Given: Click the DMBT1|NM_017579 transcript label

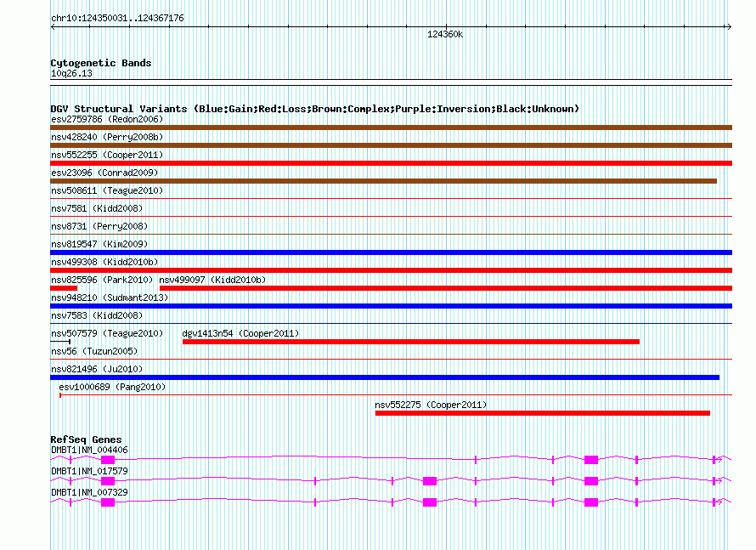Looking at the screenshot, I should 89,470.
